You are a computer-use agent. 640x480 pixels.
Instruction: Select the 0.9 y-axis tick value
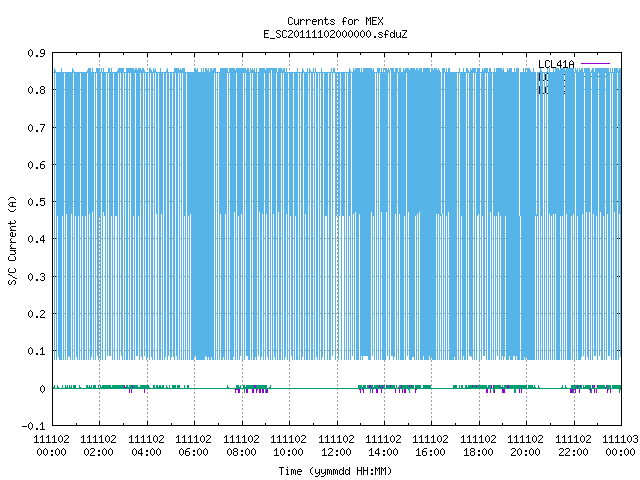coord(36,53)
